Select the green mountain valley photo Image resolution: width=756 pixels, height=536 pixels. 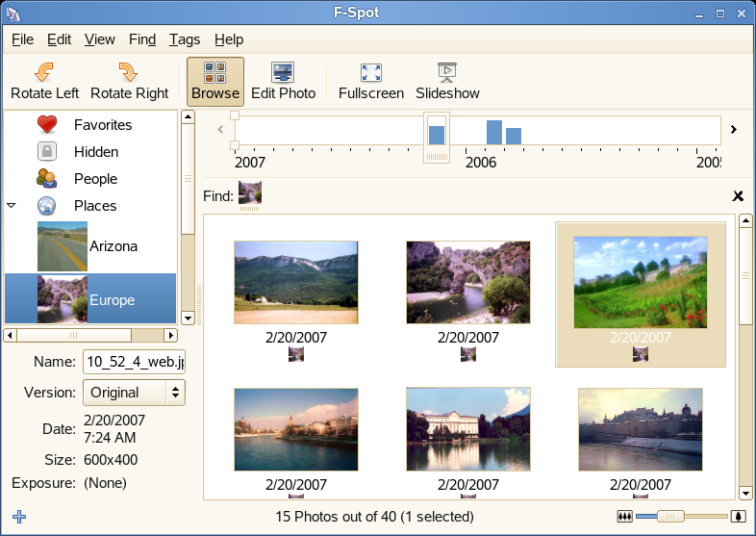pyautogui.click(x=296, y=282)
